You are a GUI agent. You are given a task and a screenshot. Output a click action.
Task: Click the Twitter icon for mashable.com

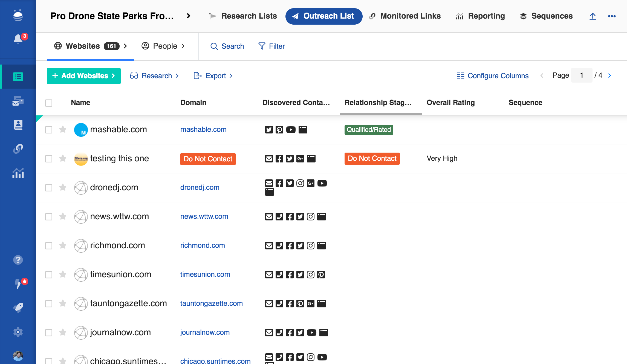point(269,130)
